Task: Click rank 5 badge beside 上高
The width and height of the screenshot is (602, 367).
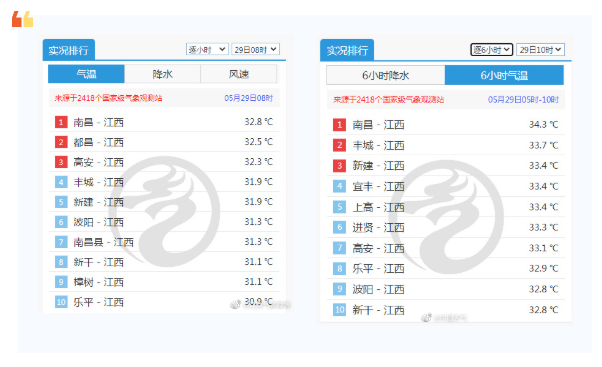Action: pyautogui.click(x=339, y=207)
